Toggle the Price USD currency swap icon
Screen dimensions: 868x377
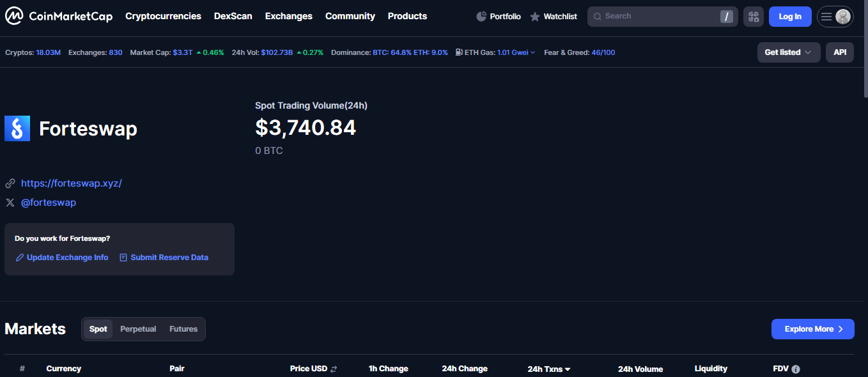334,369
